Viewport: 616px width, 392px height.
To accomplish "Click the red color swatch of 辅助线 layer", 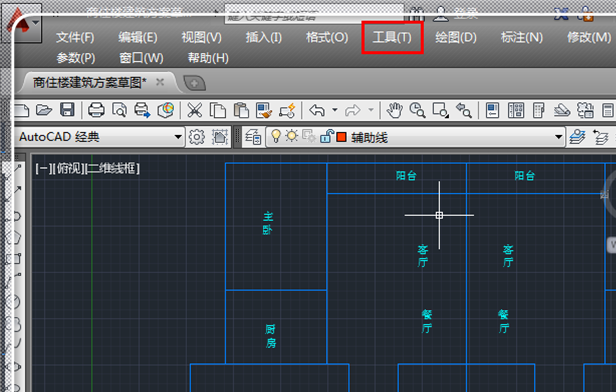I will [341, 137].
